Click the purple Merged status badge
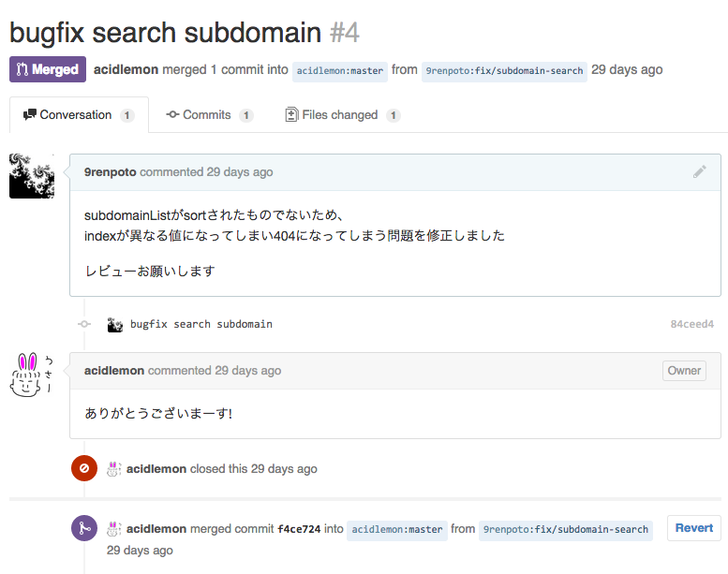728x574 pixels. pyautogui.click(x=48, y=69)
